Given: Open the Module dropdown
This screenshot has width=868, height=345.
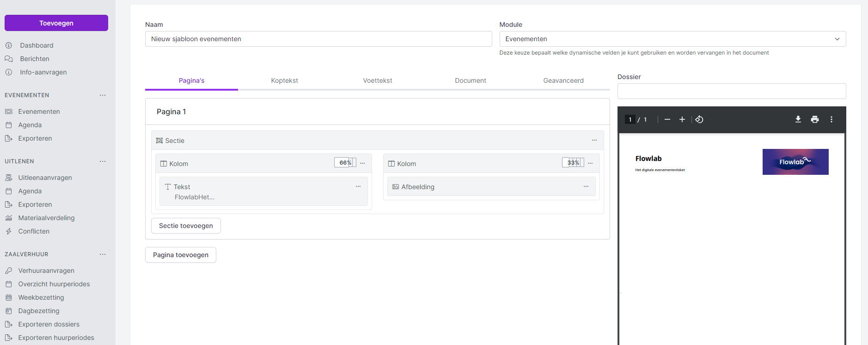Looking at the screenshot, I should click(x=672, y=39).
